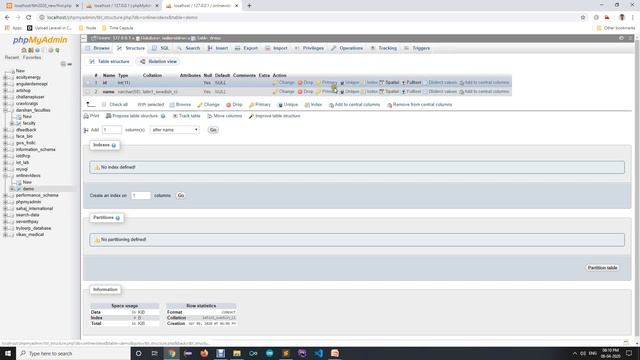Collapse the darshan_faculties database node

coord(5,110)
